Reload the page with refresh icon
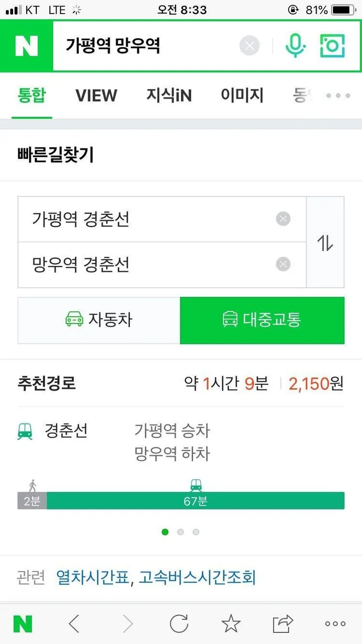This screenshot has height=644, width=362. click(x=179, y=624)
